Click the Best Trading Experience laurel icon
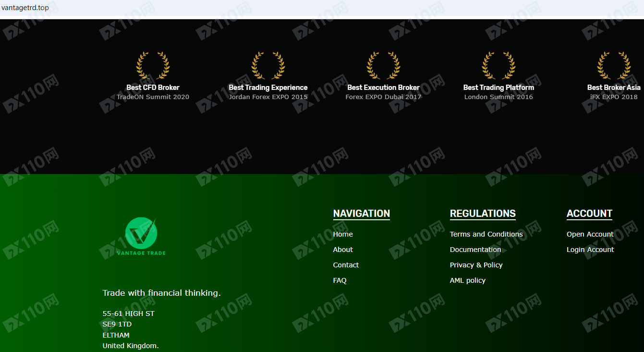This screenshot has width=644, height=352. pyautogui.click(x=268, y=65)
